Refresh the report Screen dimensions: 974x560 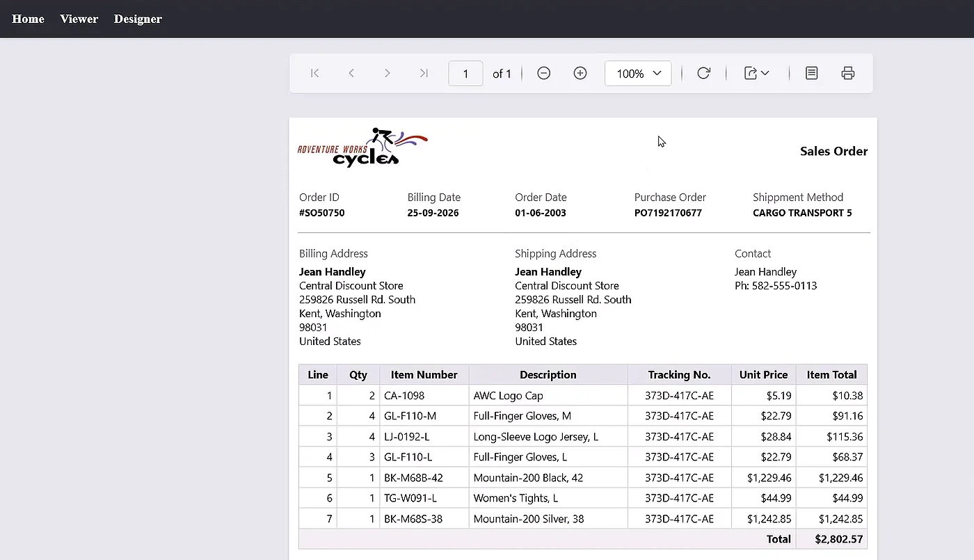703,73
